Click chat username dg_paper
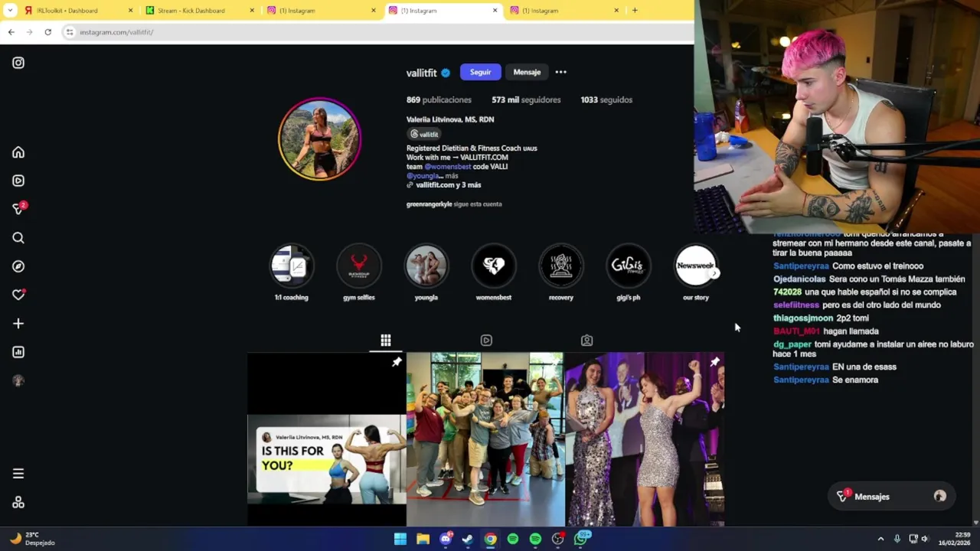Image resolution: width=980 pixels, height=551 pixels. (x=792, y=344)
